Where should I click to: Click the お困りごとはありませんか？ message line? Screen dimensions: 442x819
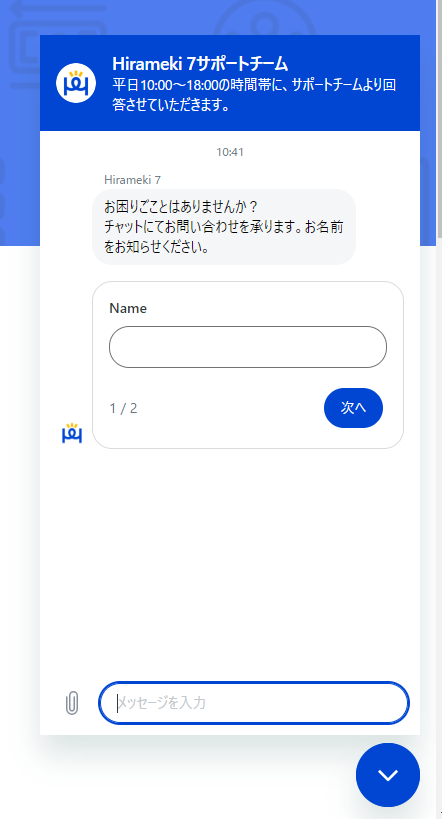(x=181, y=207)
